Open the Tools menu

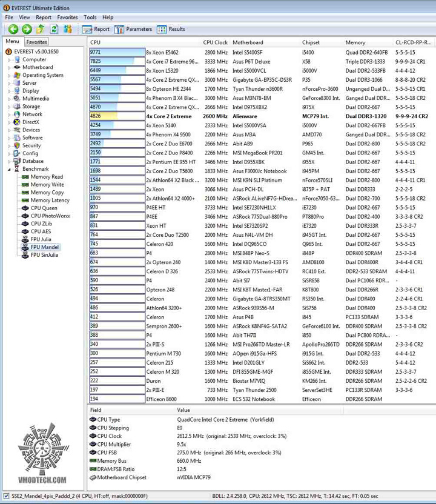coord(90,18)
